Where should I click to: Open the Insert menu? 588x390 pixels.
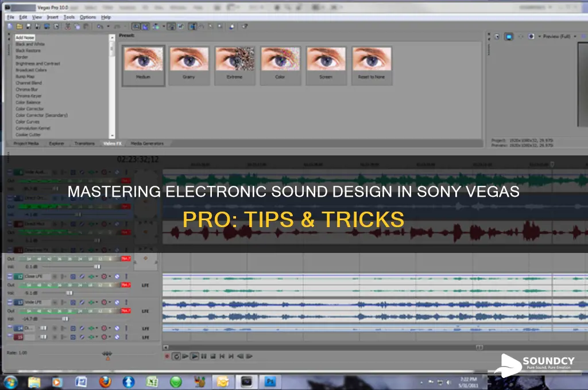pos(52,17)
